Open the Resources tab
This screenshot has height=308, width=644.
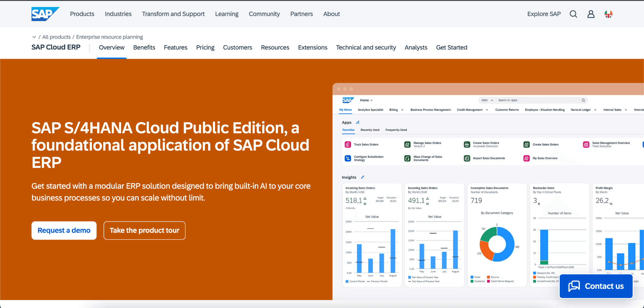pos(275,48)
